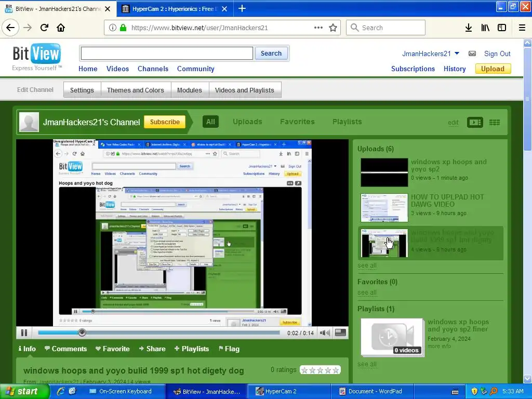Toggle the player fullscreen size icon
Image resolution: width=532 pixels, height=399 pixels.
pyautogui.click(x=340, y=333)
